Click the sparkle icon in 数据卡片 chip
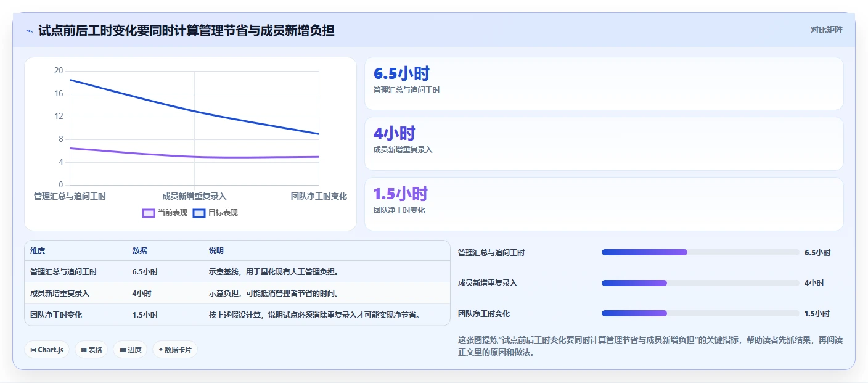 161,350
